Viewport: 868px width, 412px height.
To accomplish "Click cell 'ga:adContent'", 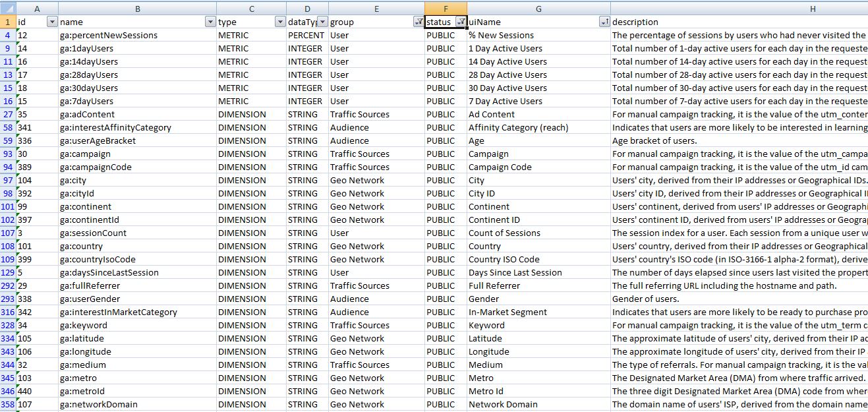I will point(137,114).
